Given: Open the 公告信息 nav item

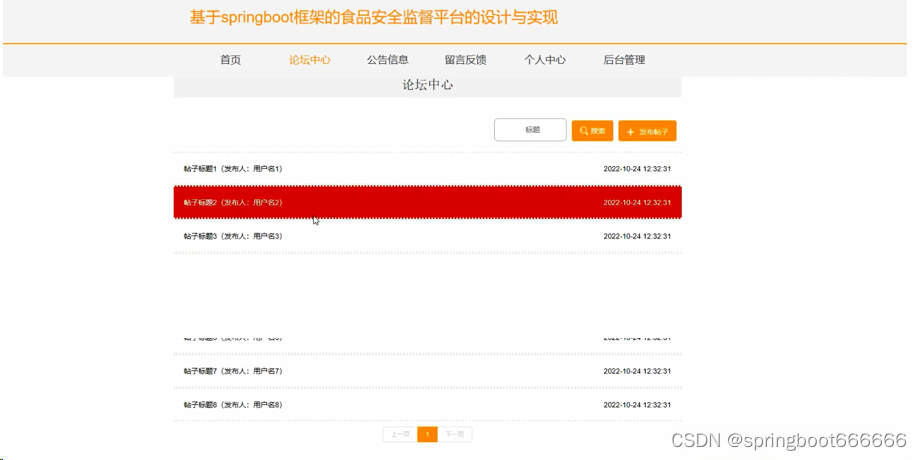Looking at the screenshot, I should pos(388,60).
